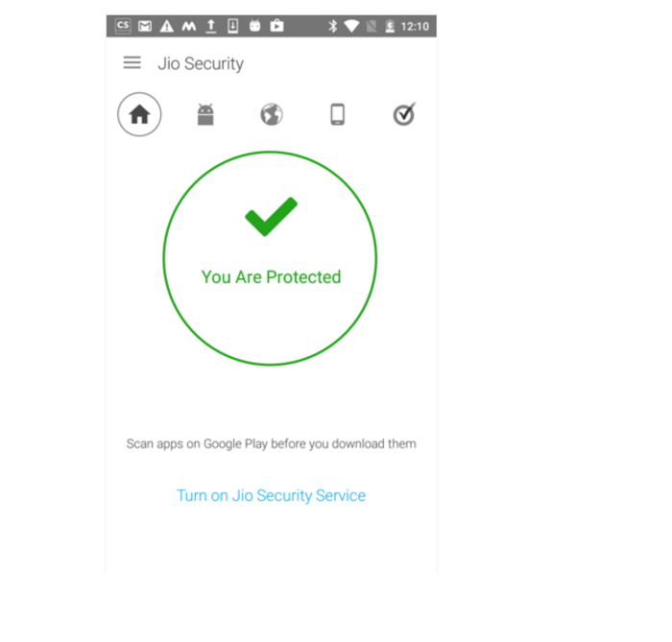Tap the You Are Protected text
This screenshot has width=672, height=642.
point(271,277)
